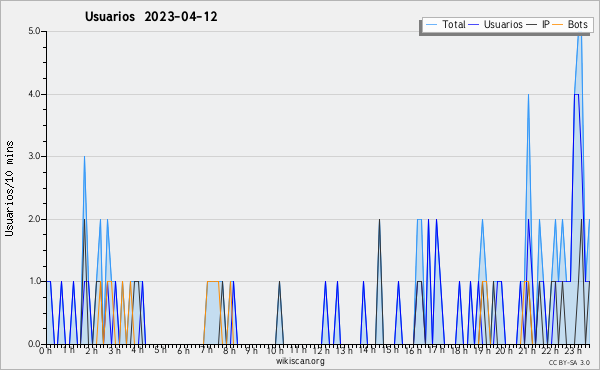
Task: Click the y-axis label '2.0'
Action: [x=34, y=219]
